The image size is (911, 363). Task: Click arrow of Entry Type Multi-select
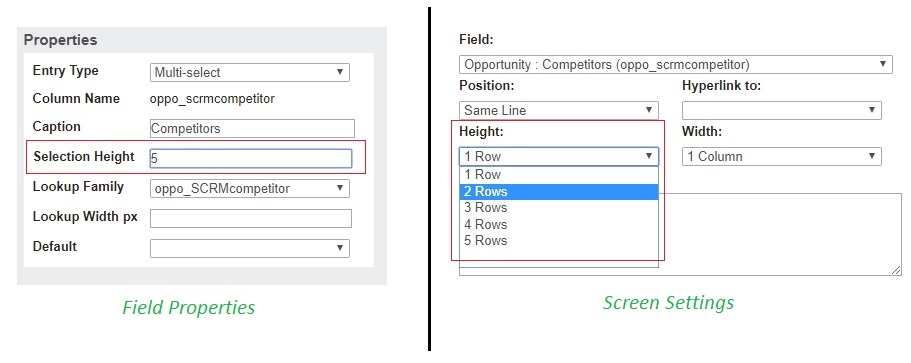point(340,73)
